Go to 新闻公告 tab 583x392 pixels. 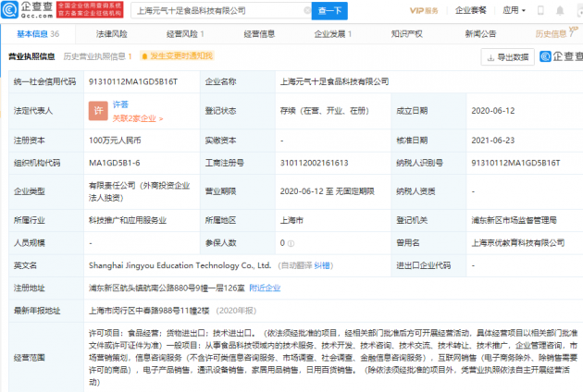480,34
